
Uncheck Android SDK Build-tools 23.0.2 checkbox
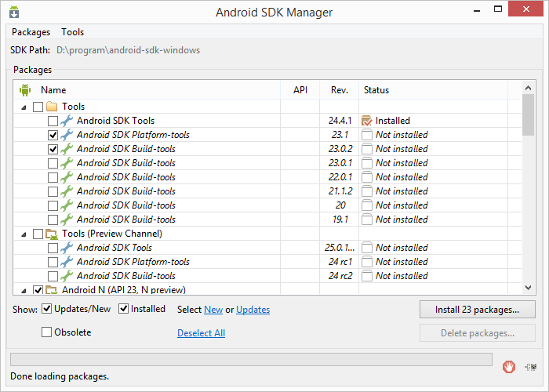(53, 149)
